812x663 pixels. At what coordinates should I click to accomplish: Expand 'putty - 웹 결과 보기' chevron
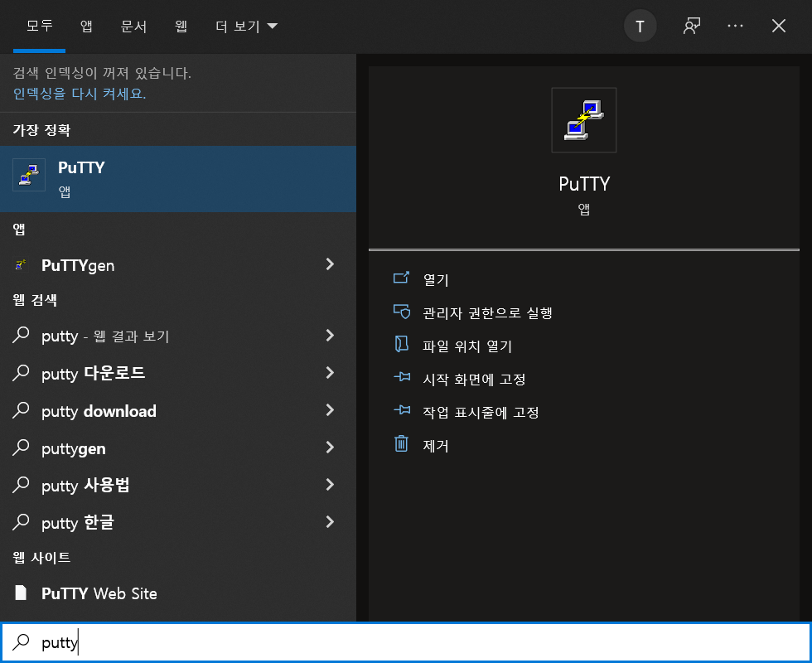(330, 335)
